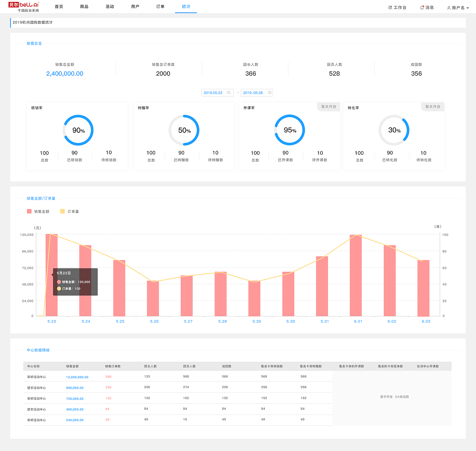
Task: Expand the 用户名 dropdown arrow
Action: click(467, 8)
